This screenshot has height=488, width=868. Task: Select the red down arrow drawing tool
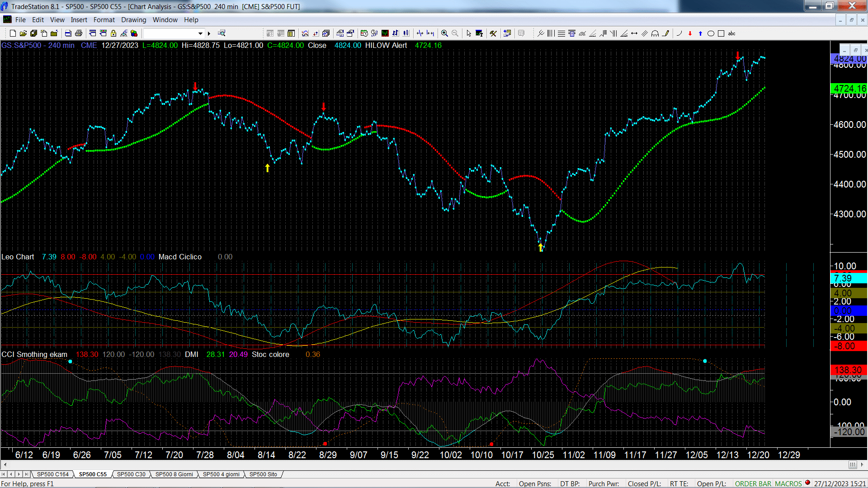690,33
